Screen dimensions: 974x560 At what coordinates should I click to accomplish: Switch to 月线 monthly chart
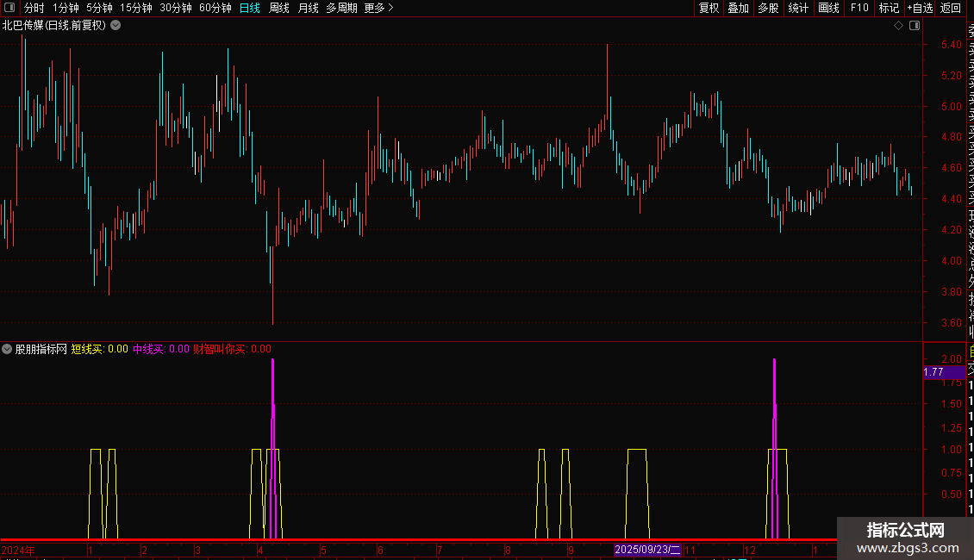tap(308, 8)
